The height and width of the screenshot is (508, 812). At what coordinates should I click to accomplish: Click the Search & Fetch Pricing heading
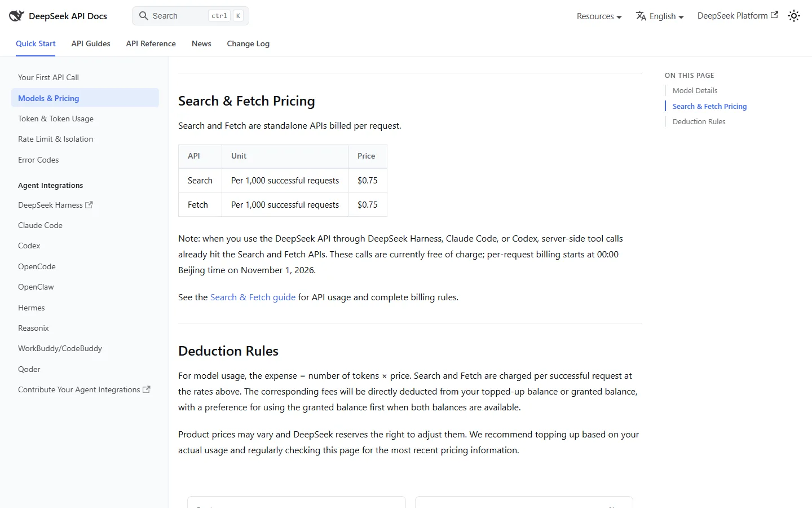246,101
